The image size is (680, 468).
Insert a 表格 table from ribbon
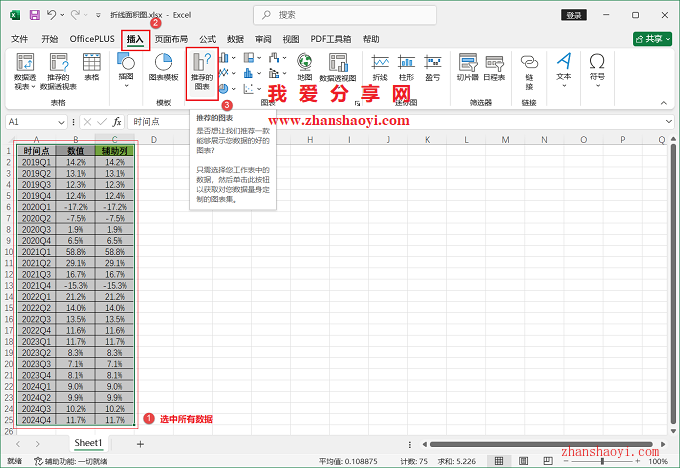tap(92, 67)
